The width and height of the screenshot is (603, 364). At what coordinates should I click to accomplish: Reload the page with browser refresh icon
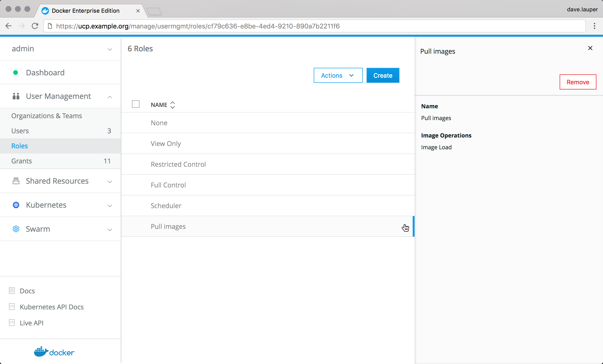(x=35, y=26)
